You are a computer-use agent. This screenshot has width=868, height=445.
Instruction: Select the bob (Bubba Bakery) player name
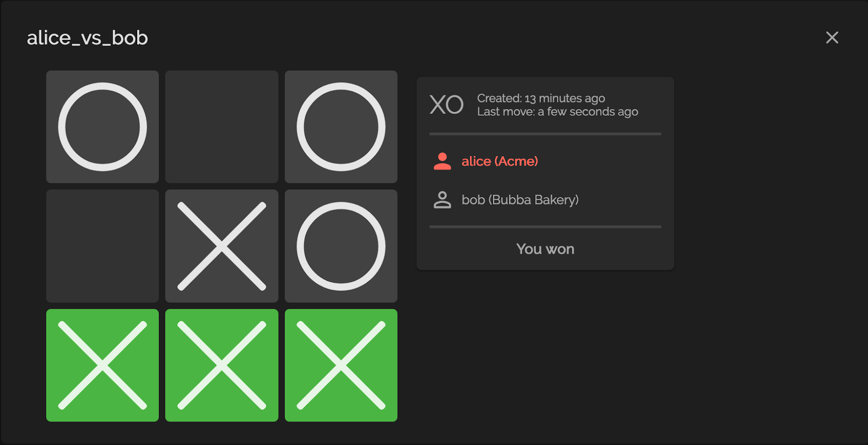[520, 200]
